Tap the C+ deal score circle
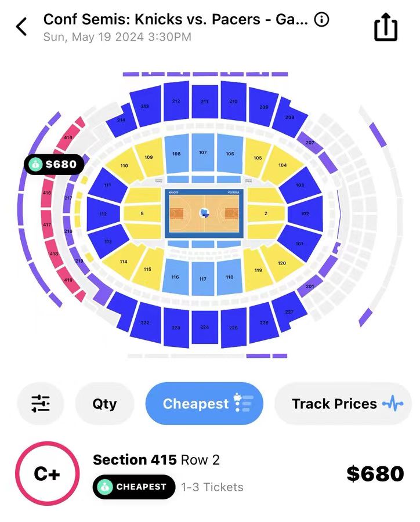The width and height of the screenshot is (420, 522). [x=47, y=473]
